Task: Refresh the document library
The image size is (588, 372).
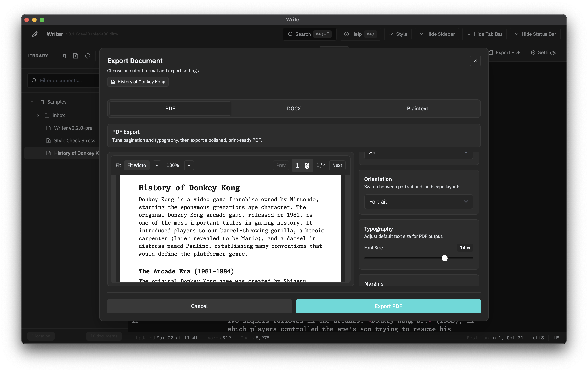Action: (88, 56)
